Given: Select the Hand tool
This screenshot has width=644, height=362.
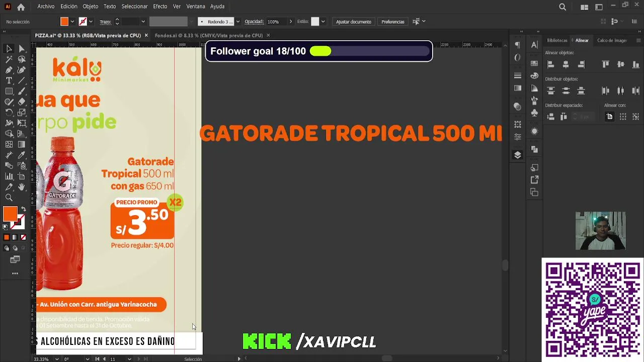Looking at the screenshot, I should point(22,187).
